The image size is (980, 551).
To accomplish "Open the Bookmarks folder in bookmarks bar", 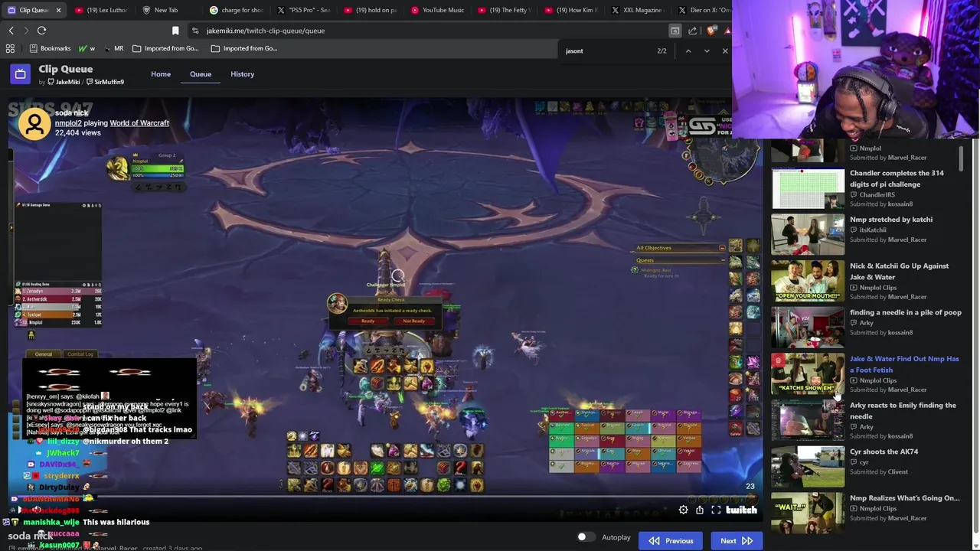I will point(50,48).
